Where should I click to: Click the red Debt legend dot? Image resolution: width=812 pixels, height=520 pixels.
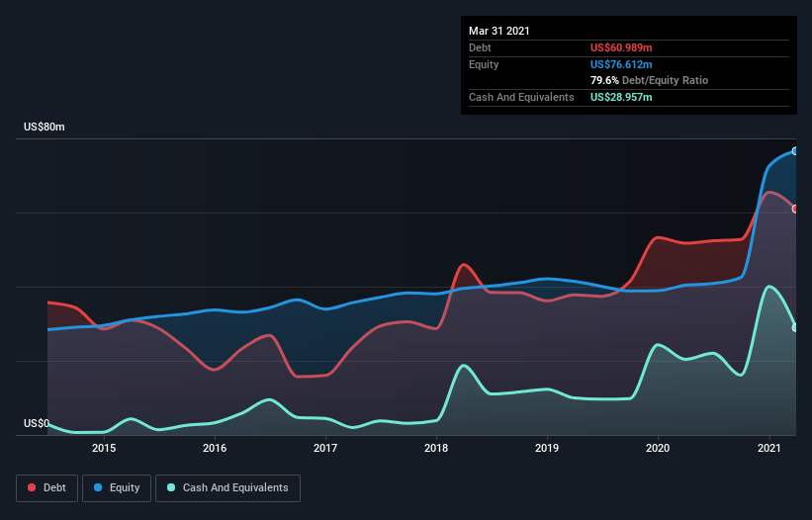32,487
